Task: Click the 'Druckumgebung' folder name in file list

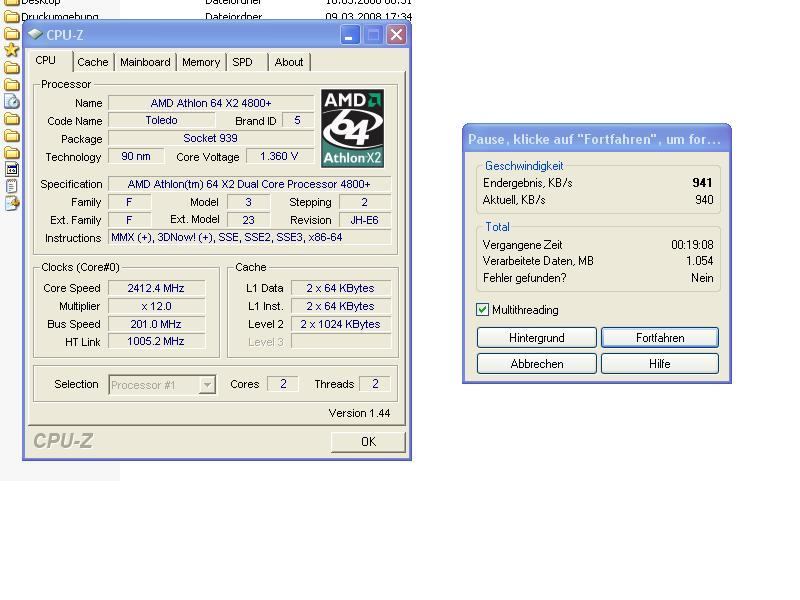Action: 60,16
